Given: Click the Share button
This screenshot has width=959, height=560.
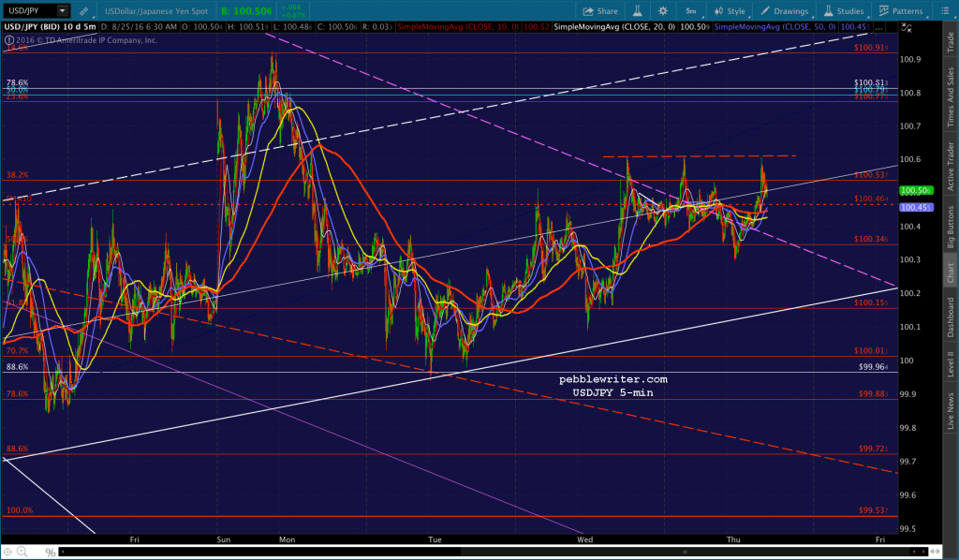Looking at the screenshot, I should 600,11.
